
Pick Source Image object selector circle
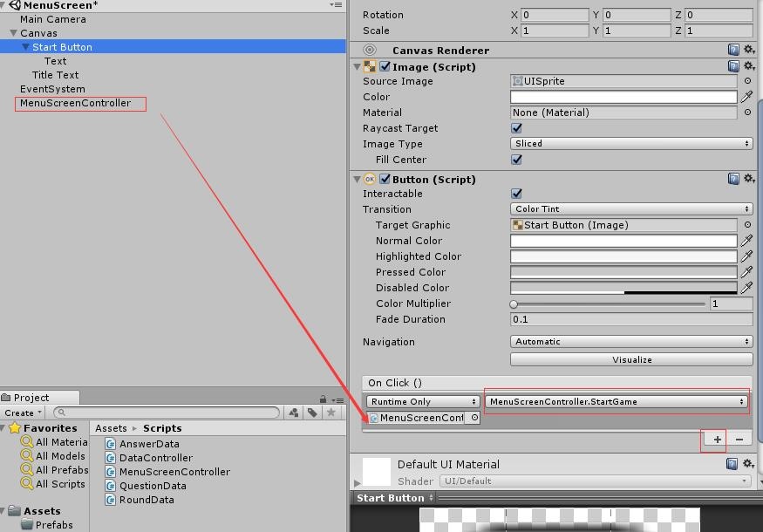747,81
